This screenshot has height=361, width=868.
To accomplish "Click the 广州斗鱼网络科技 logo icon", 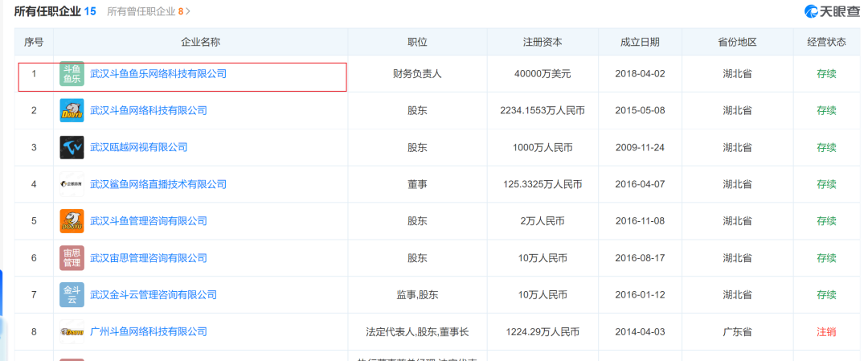I will pos(72,332).
